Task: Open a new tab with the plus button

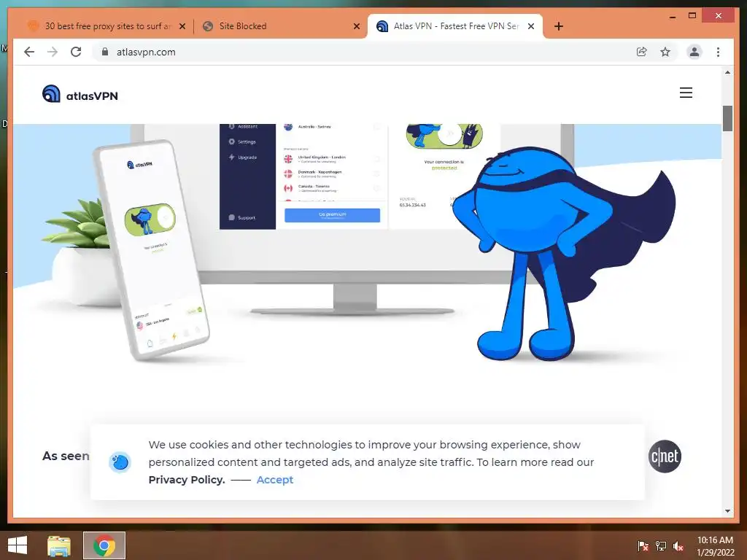Action: [558, 26]
